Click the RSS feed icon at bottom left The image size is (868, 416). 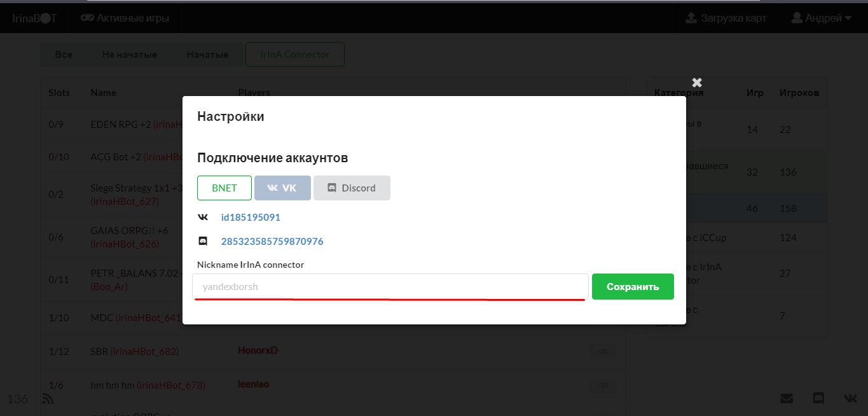tap(48, 399)
